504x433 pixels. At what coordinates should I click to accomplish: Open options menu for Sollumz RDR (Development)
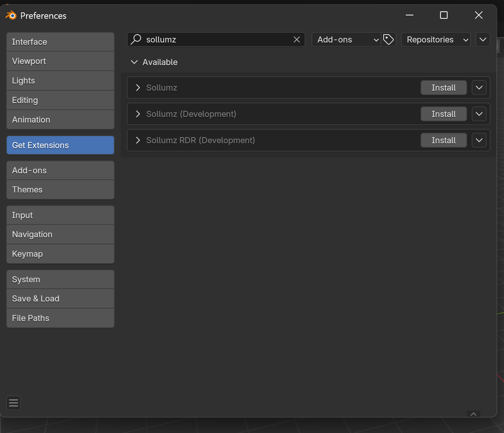pyautogui.click(x=479, y=140)
